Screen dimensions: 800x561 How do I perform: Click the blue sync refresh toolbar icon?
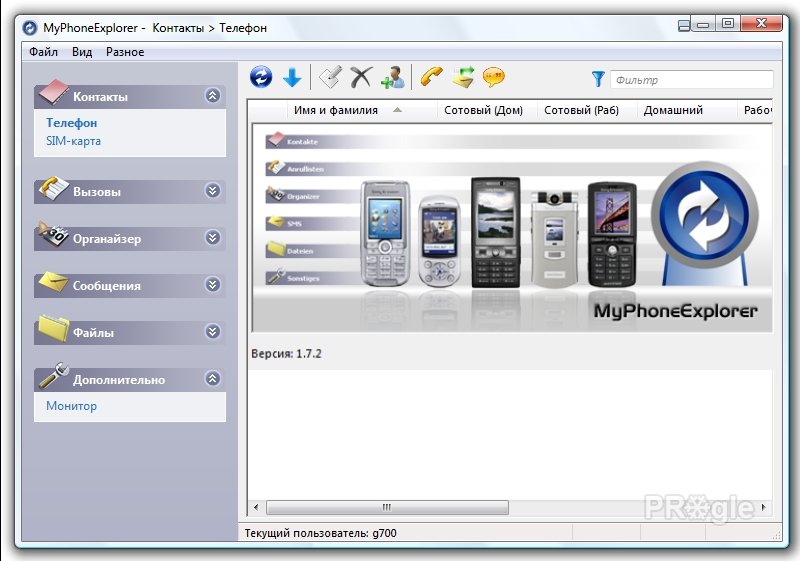pyautogui.click(x=261, y=78)
